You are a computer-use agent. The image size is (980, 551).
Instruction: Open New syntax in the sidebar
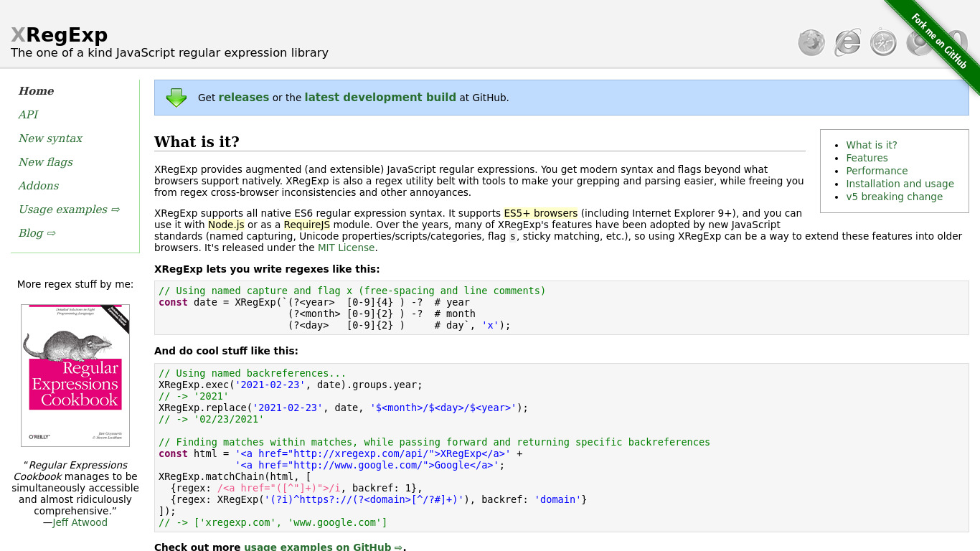50,138
